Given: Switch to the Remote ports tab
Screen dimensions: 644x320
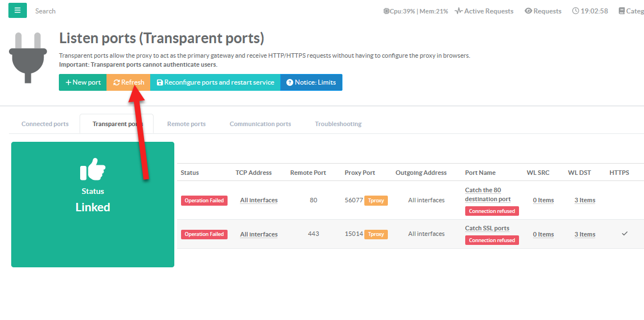Looking at the screenshot, I should tap(186, 124).
